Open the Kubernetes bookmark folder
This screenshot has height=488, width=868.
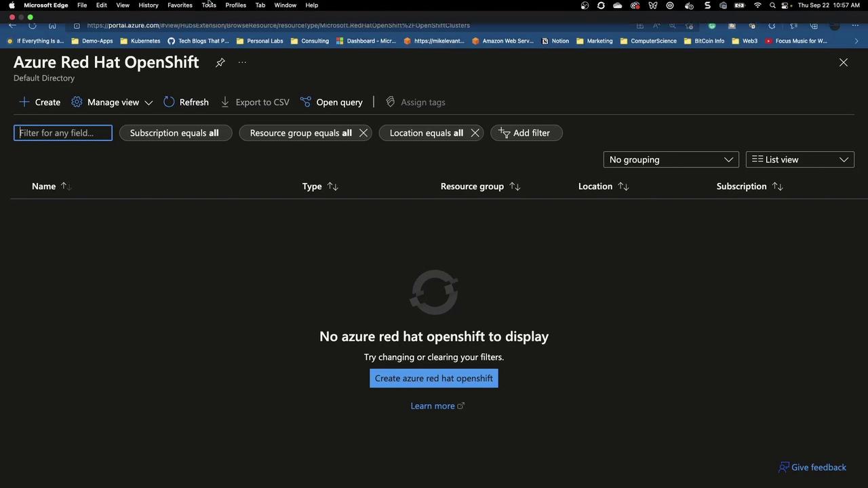point(140,41)
